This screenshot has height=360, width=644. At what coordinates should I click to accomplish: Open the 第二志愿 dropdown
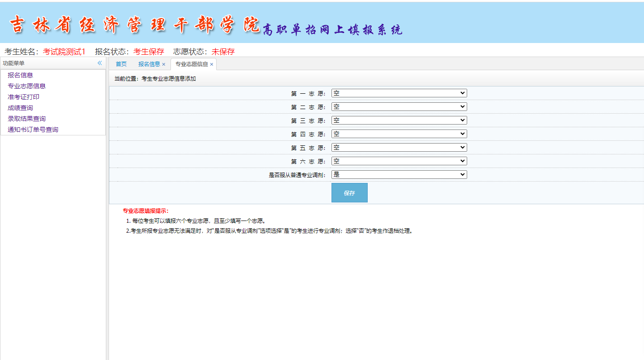(399, 106)
